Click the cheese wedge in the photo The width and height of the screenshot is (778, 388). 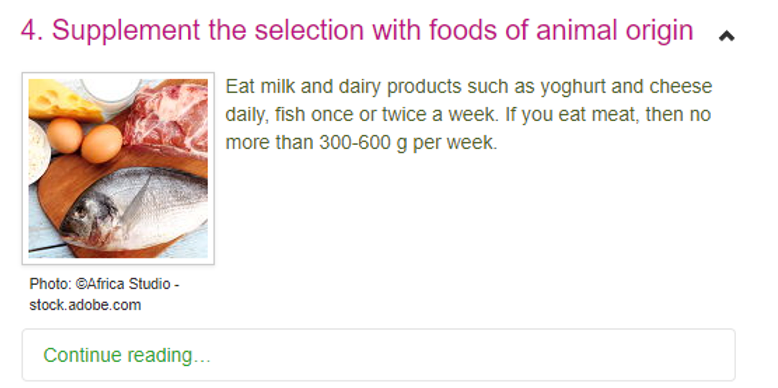pyautogui.click(x=63, y=101)
